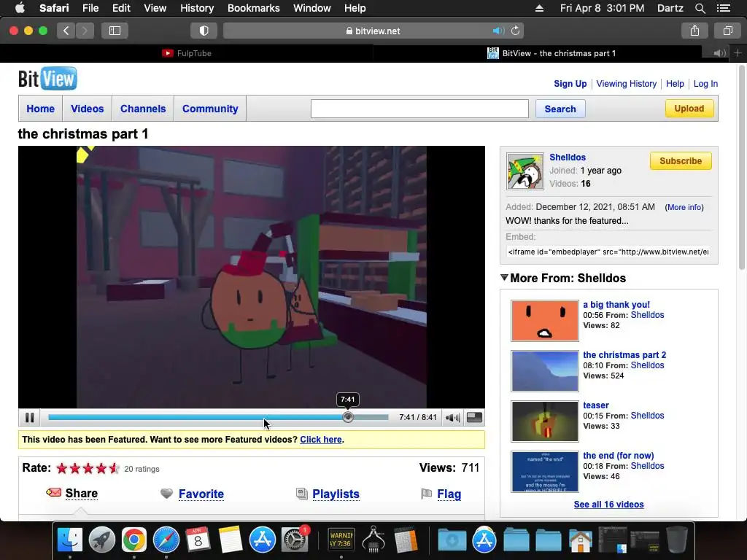Open the Safari share menu
Screen dimensions: 747x560
(x=694, y=31)
